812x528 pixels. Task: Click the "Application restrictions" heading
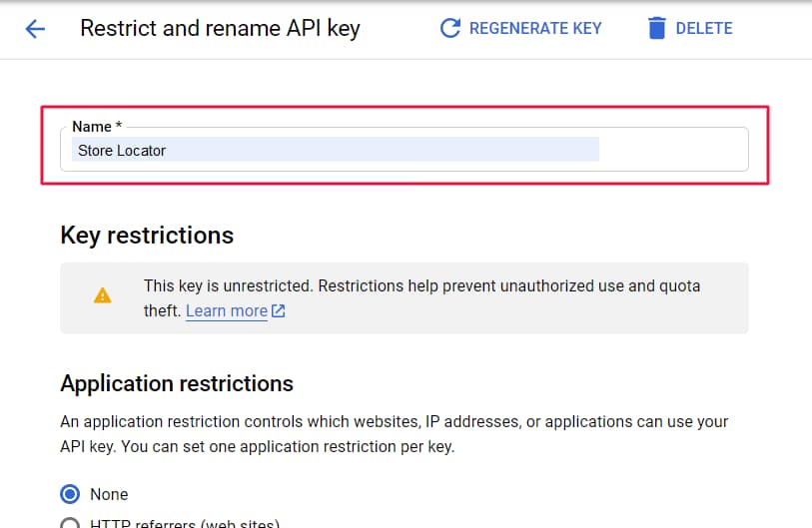tap(177, 384)
